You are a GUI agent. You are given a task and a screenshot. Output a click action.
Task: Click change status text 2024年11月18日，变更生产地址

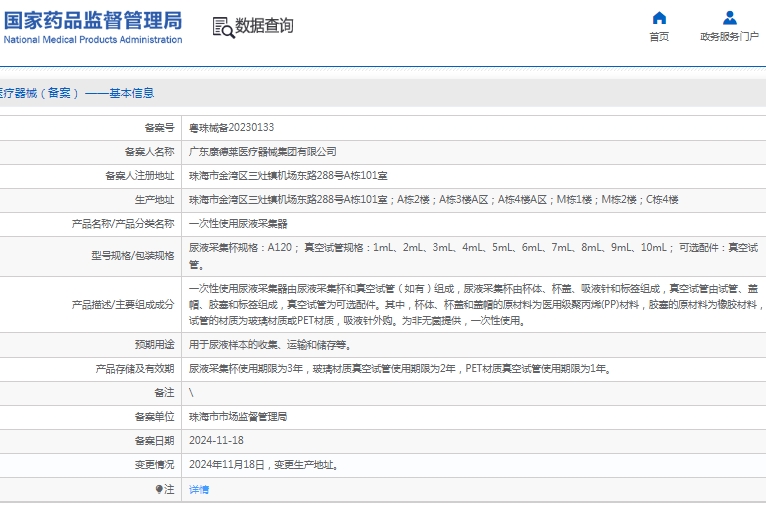click(264, 464)
